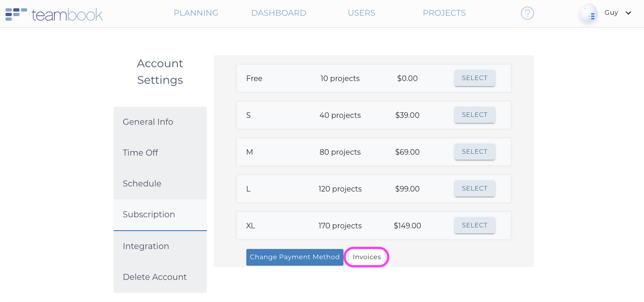The width and height of the screenshot is (644, 302).
Task: Select the M plan with 80 projects
Action: 474,152
